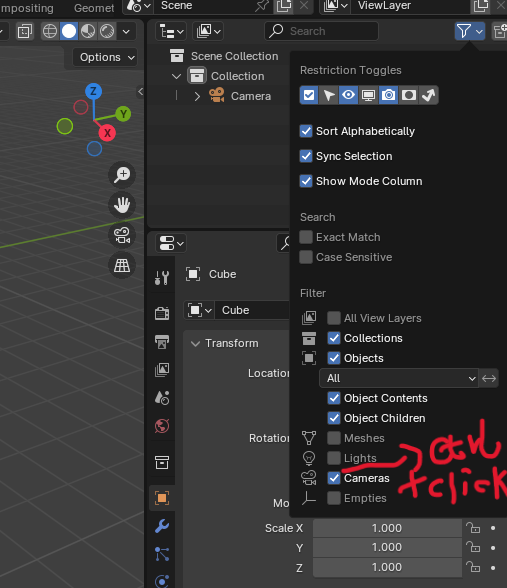507x588 pixels.
Task: Click the Z axis on navigation gizmo
Action: [x=93, y=91]
